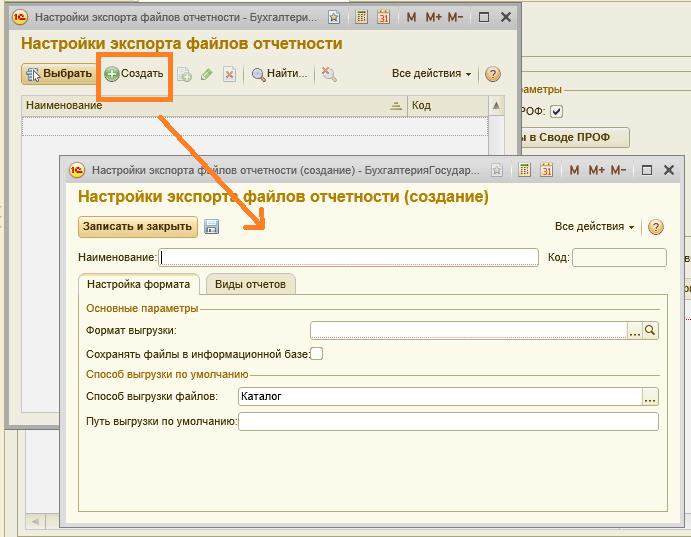
Task: Click Записать и закрыть button
Action: pos(137,226)
